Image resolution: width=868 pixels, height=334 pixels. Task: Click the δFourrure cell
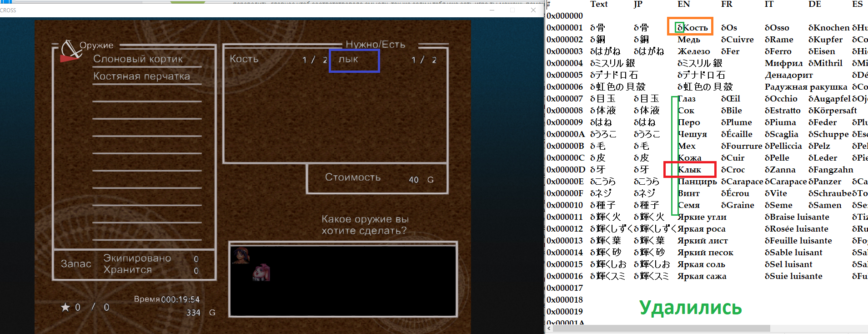[742, 146]
